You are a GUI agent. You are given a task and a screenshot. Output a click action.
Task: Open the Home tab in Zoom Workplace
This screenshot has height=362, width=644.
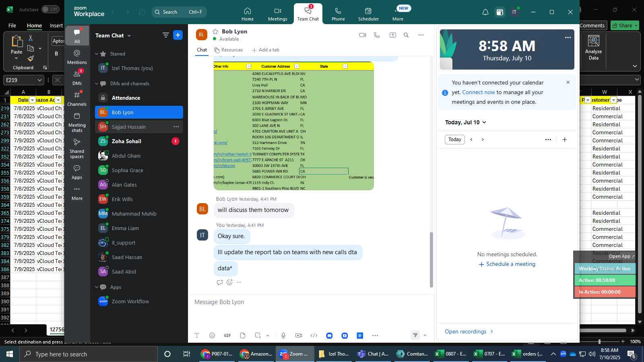tap(248, 14)
